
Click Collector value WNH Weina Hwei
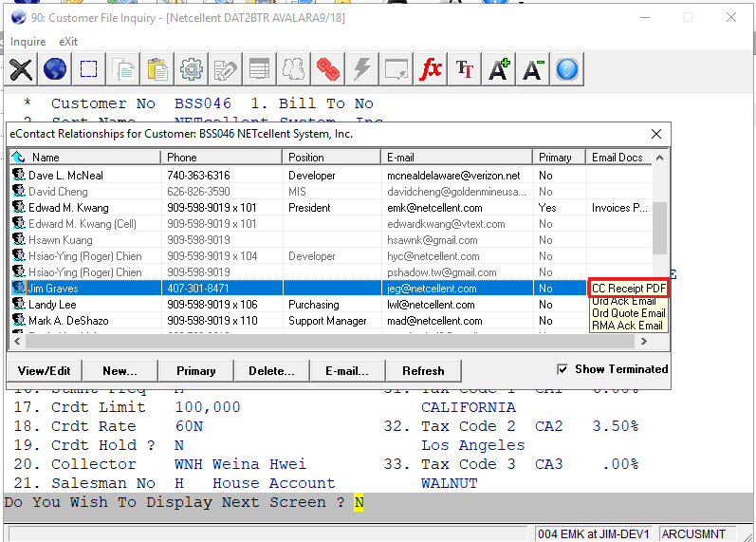point(240,464)
